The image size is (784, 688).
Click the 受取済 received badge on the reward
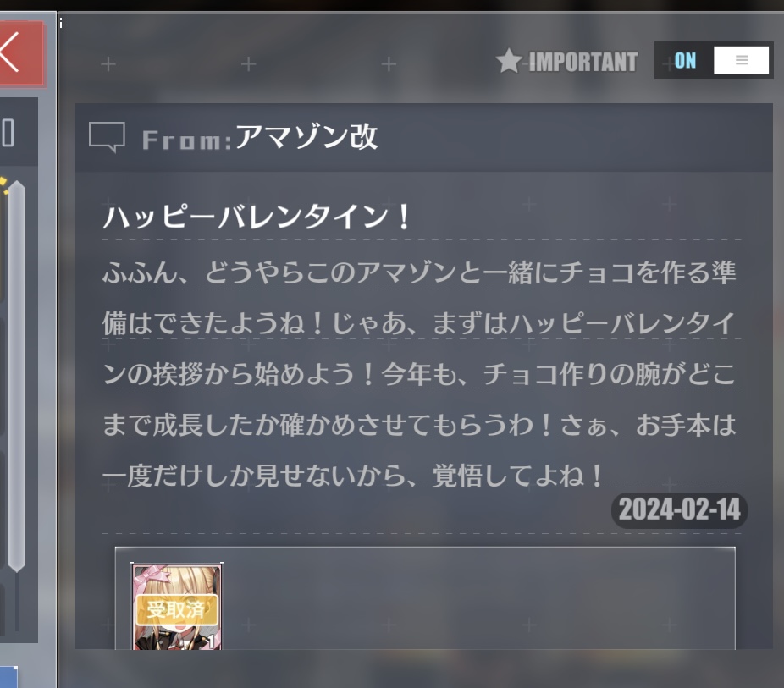(176, 609)
